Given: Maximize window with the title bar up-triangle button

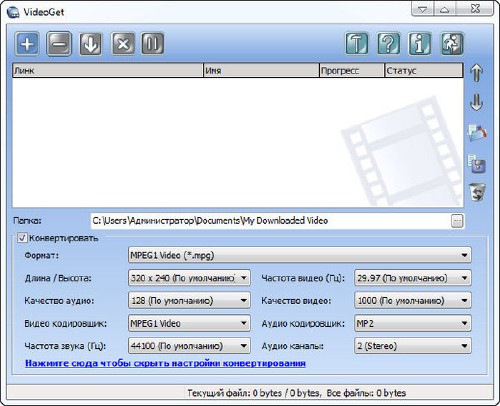Looking at the screenshot, I should (x=444, y=9).
